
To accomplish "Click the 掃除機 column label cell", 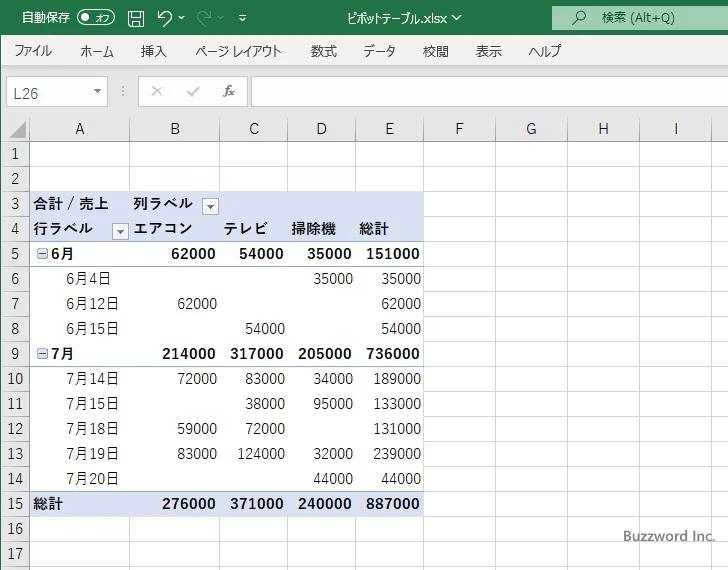I will click(322, 229).
